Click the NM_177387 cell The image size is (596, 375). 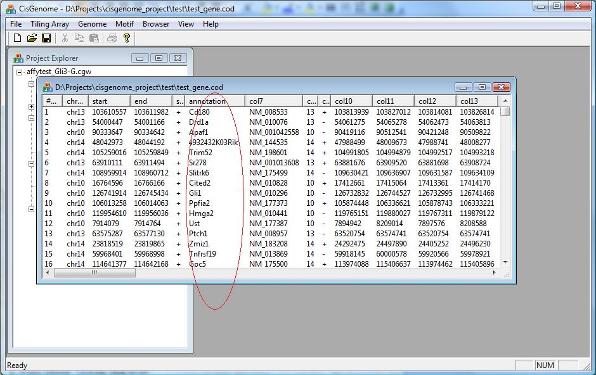pos(268,223)
